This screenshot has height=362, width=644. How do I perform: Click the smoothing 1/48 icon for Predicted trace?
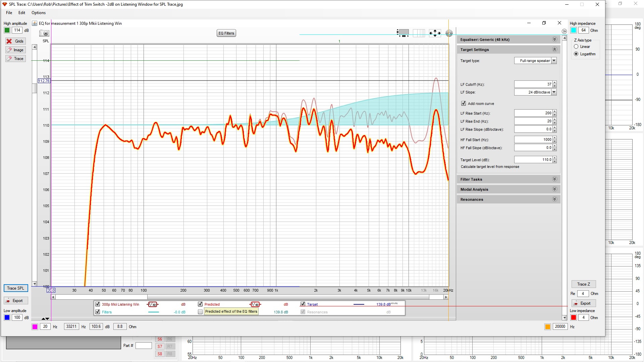[255, 304]
